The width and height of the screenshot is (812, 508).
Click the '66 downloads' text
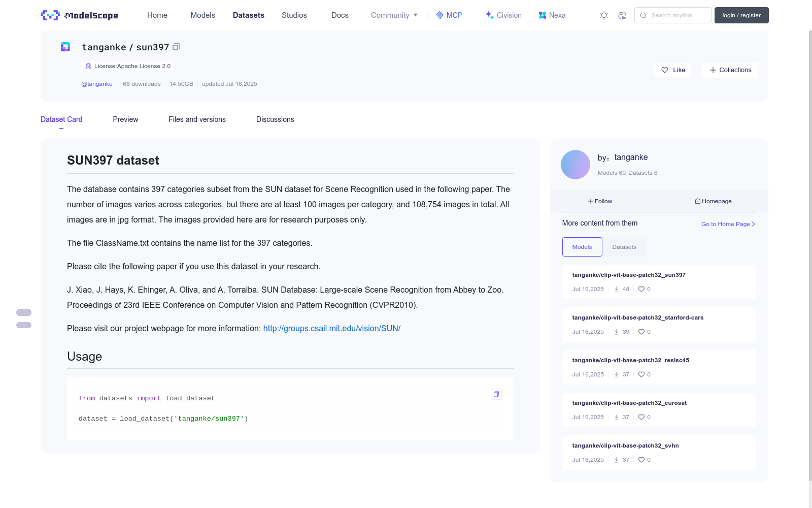pyautogui.click(x=142, y=84)
